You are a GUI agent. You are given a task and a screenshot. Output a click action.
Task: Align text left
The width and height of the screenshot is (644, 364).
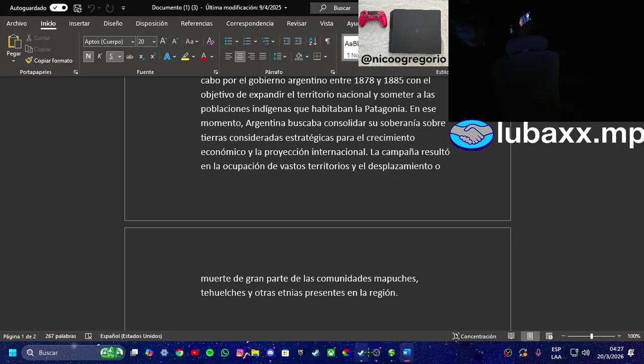click(228, 57)
